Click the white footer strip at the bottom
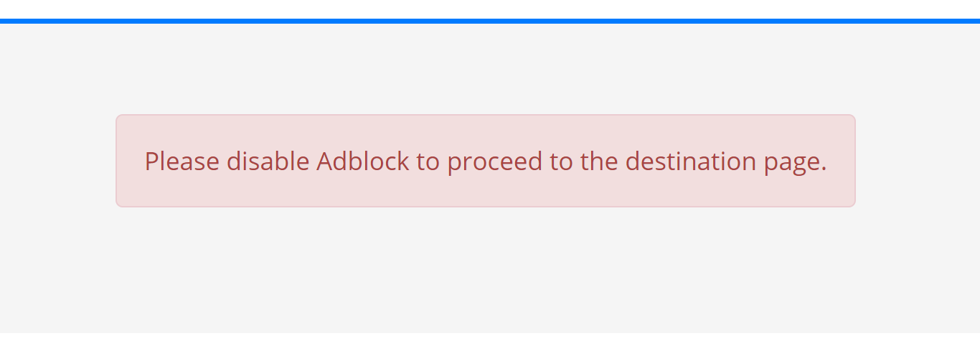The width and height of the screenshot is (980, 351). click(x=490, y=342)
